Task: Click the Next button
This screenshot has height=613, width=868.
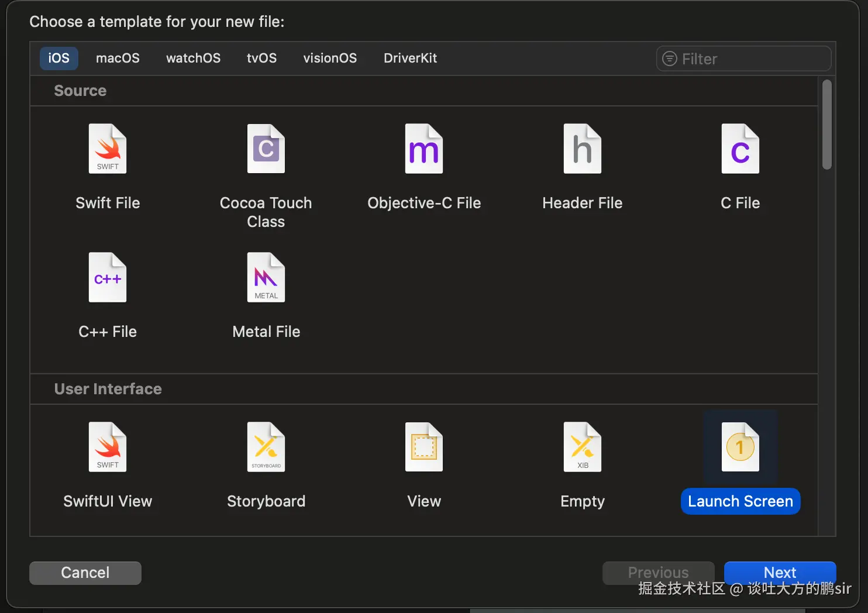Action: (x=780, y=572)
